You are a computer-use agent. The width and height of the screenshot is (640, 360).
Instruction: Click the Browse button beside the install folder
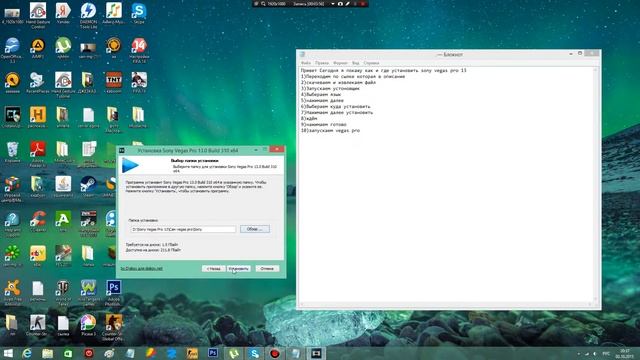(x=255, y=229)
